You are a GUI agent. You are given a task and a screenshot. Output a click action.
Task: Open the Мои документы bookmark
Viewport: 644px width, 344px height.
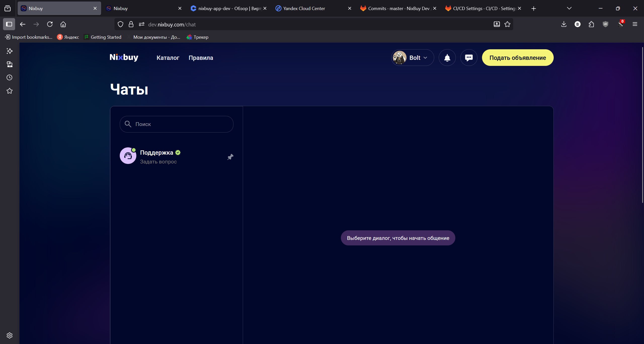click(154, 37)
